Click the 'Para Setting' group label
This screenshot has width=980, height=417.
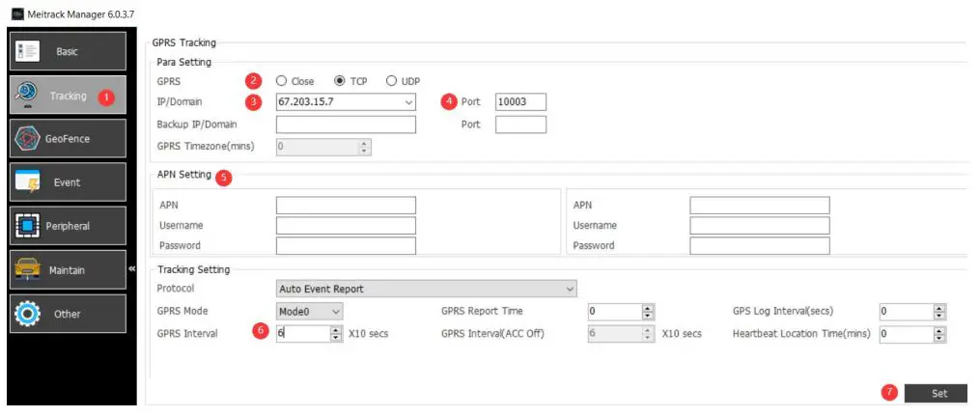click(184, 62)
